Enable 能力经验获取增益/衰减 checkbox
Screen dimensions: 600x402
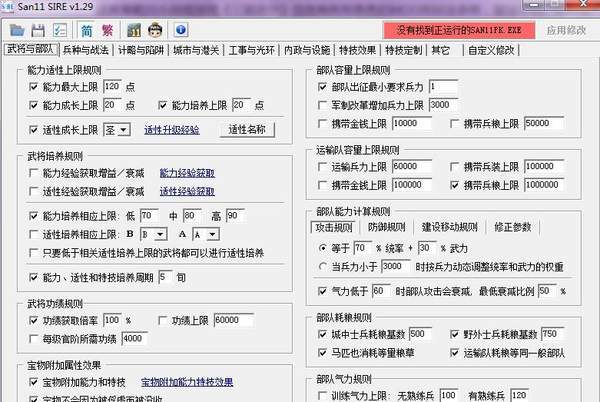[x=33, y=173]
